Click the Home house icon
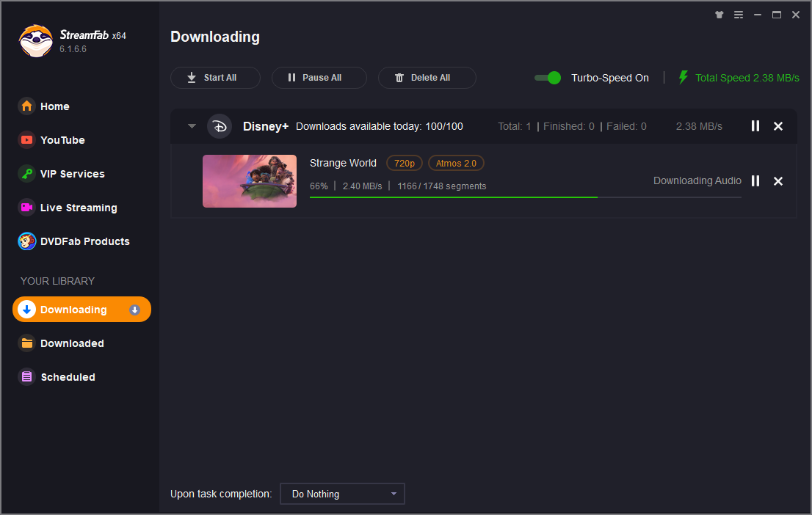This screenshot has height=515, width=812. point(27,106)
